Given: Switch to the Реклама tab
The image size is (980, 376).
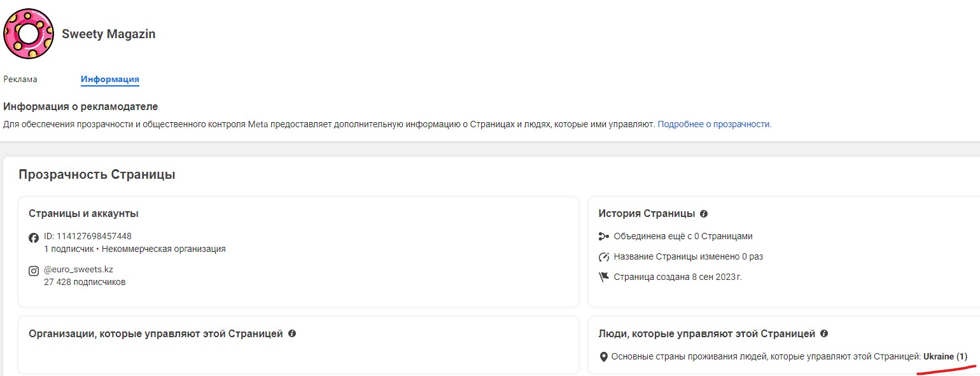Looking at the screenshot, I should point(20,80).
